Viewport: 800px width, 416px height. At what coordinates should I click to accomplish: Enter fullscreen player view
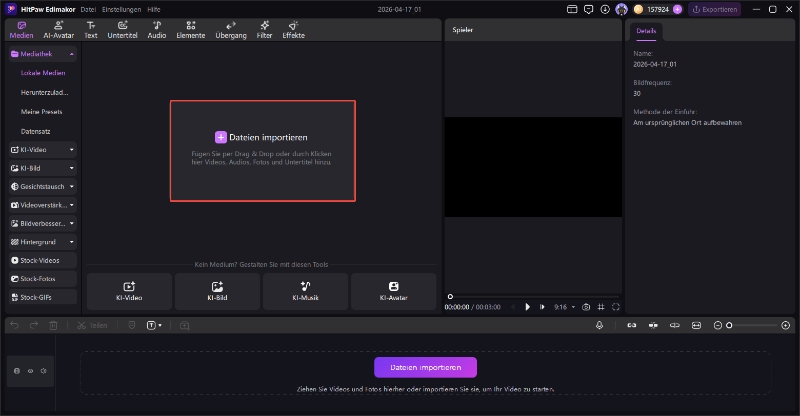(616, 307)
